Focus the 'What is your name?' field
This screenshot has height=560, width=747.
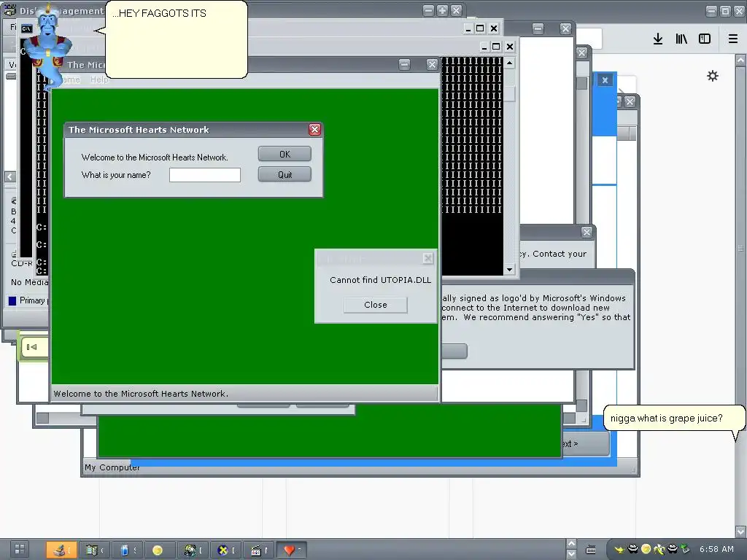205,175
